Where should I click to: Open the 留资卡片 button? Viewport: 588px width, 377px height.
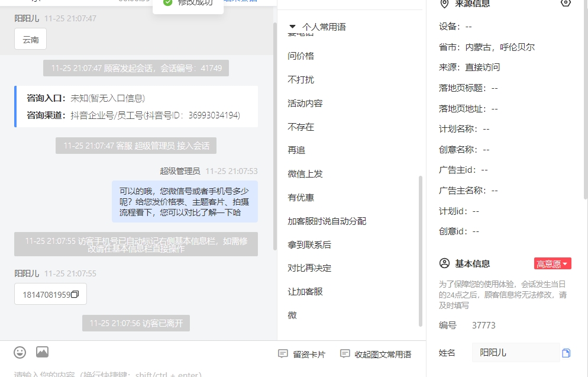302,354
